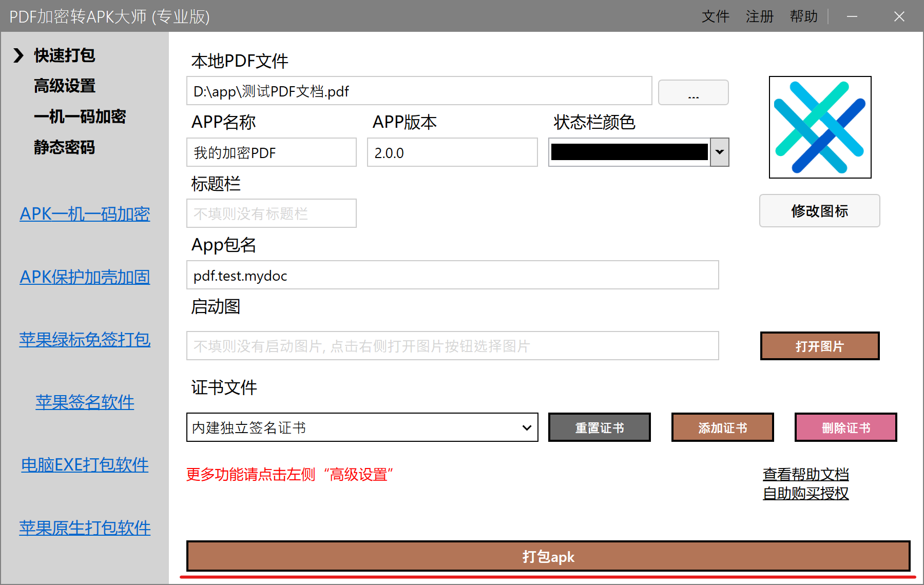Screen dimensions: 924x585
Task: Click the 重置证书 button
Action: [599, 427]
